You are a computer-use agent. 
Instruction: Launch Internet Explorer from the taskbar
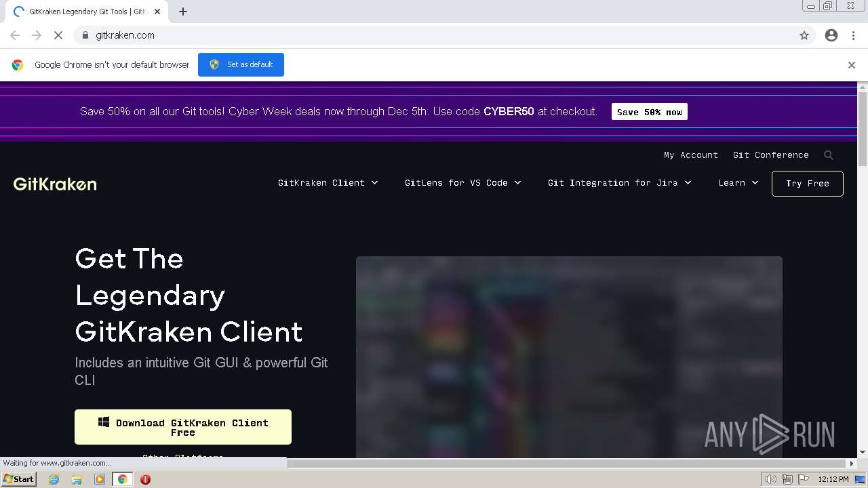pyautogui.click(x=54, y=479)
